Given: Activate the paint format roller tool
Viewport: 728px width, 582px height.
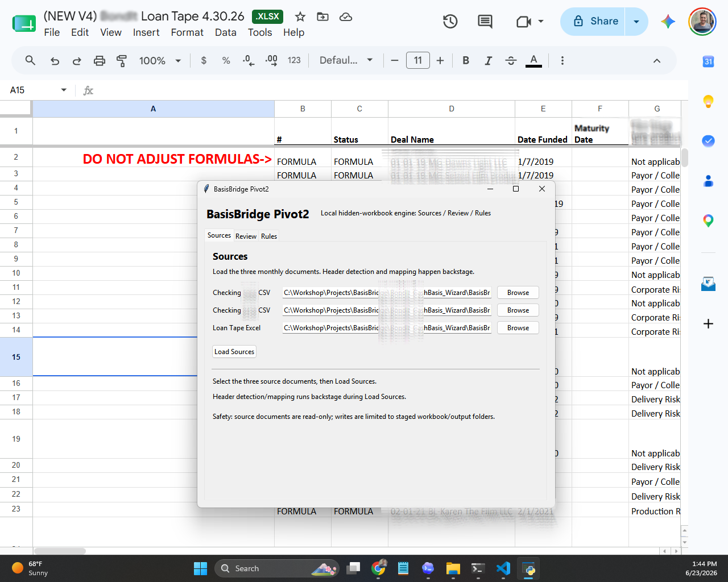Looking at the screenshot, I should click(x=122, y=61).
